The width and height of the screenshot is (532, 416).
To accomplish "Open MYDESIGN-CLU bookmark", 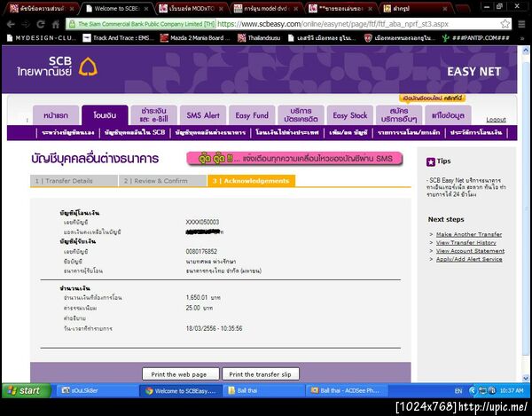I will click(x=42, y=38).
